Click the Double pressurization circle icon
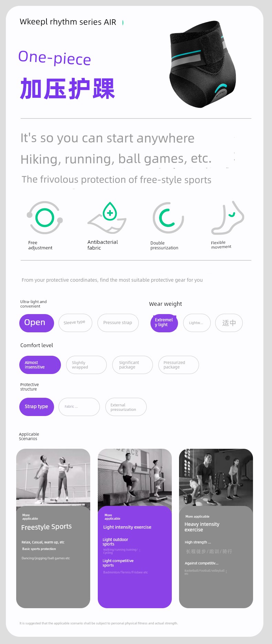Viewport: 272px width, 644px height. tap(168, 218)
